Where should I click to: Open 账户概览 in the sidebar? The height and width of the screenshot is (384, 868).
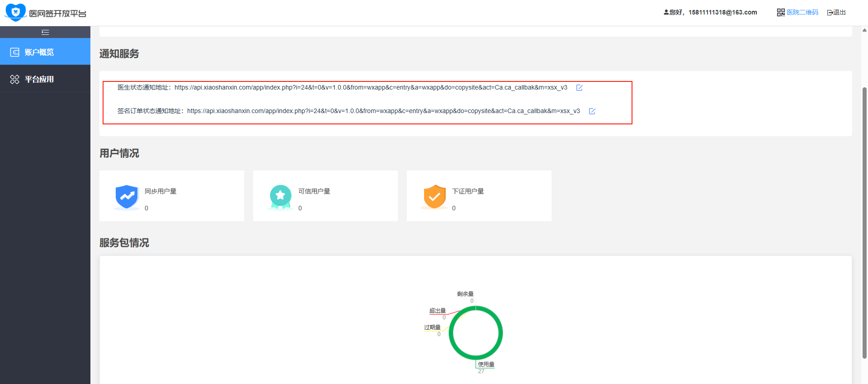45,52
